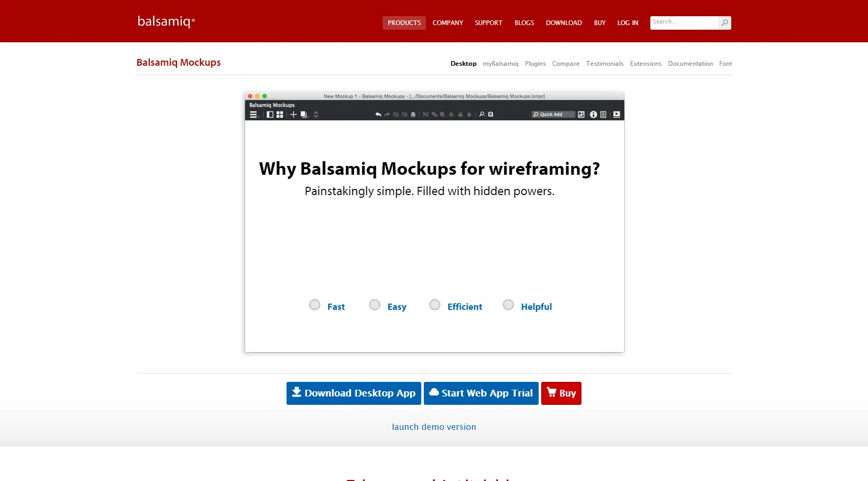Click the up/down reorder arrows icon
Image resolution: width=868 pixels, height=481 pixels.
[316, 114]
